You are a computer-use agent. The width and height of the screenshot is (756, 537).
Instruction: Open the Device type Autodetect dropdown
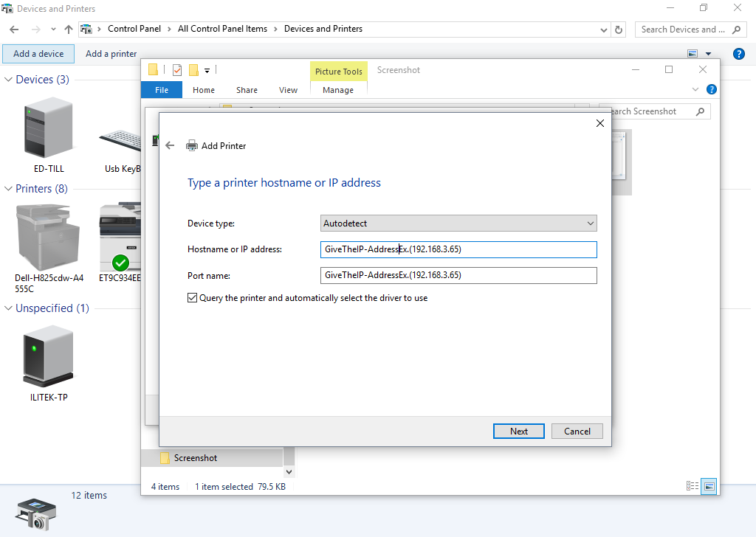(458, 223)
